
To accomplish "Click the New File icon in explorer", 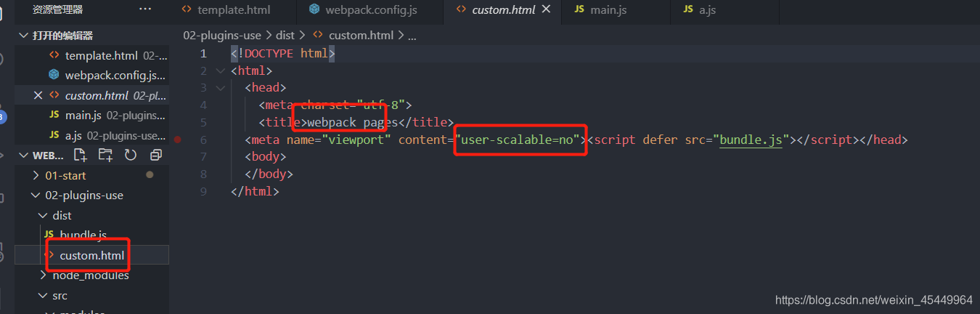I will coord(81,155).
